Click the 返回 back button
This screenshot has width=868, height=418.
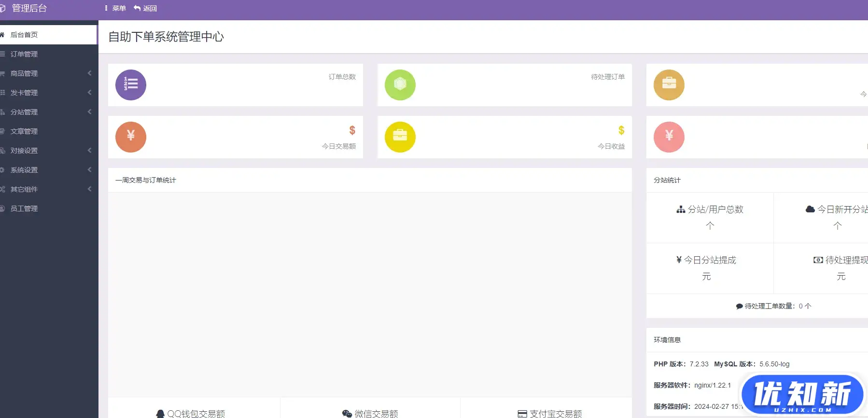pos(145,8)
